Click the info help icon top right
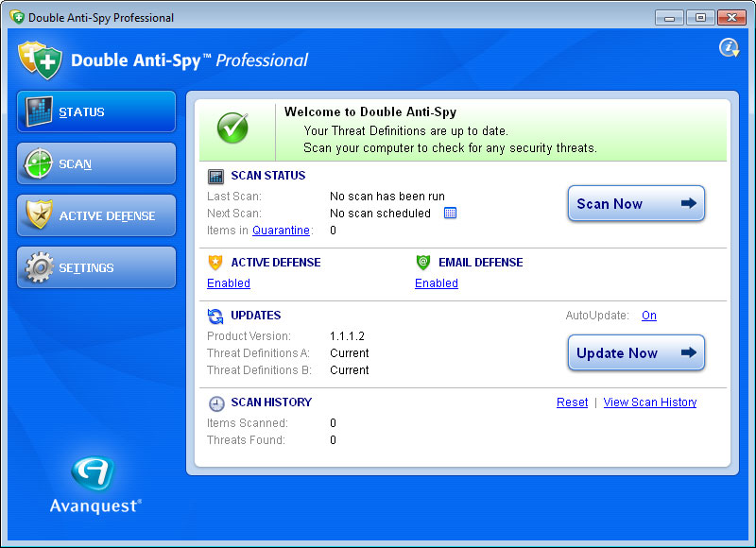This screenshot has width=756, height=548. 729,47
